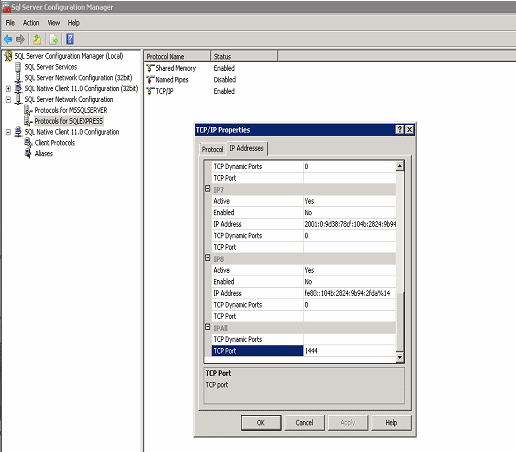Click the Aliases tree icon
This screenshot has width=516, height=452.
[x=28, y=153]
